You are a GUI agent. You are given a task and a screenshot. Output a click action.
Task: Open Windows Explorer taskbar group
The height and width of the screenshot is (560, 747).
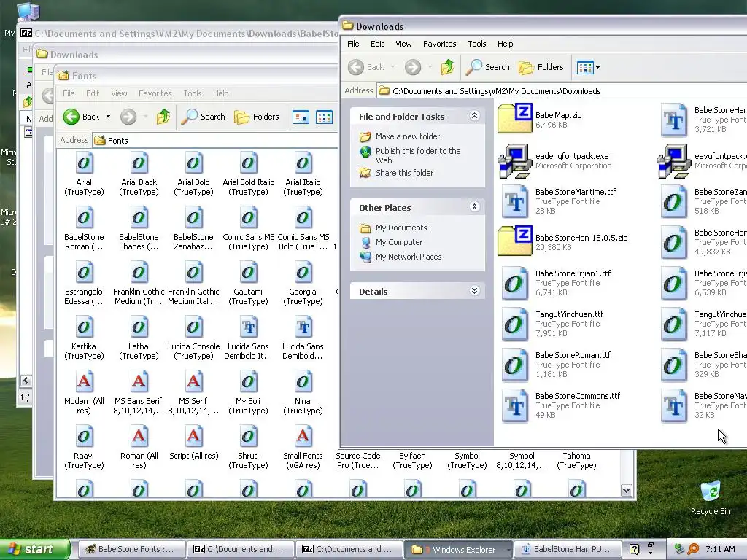pyautogui.click(x=458, y=550)
